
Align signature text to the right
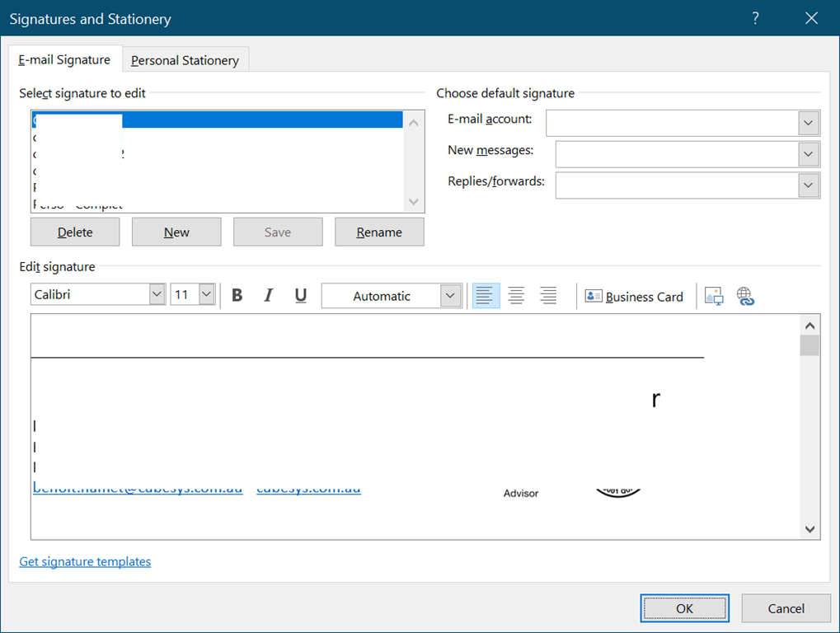pos(548,296)
